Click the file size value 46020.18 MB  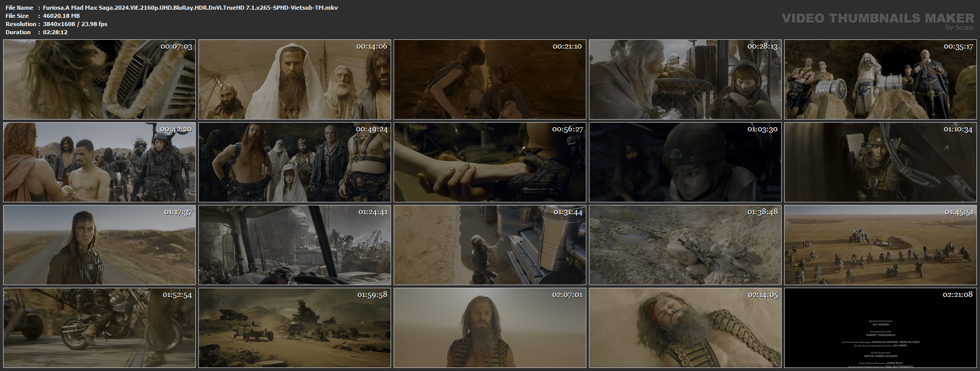[x=61, y=16]
